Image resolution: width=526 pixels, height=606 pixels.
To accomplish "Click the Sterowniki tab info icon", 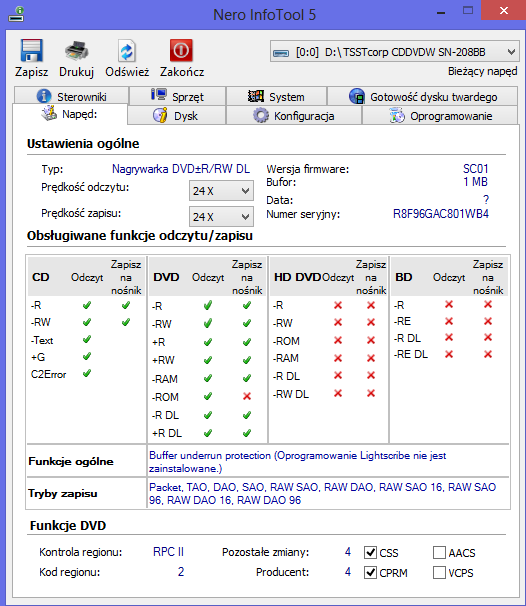I will [44, 96].
